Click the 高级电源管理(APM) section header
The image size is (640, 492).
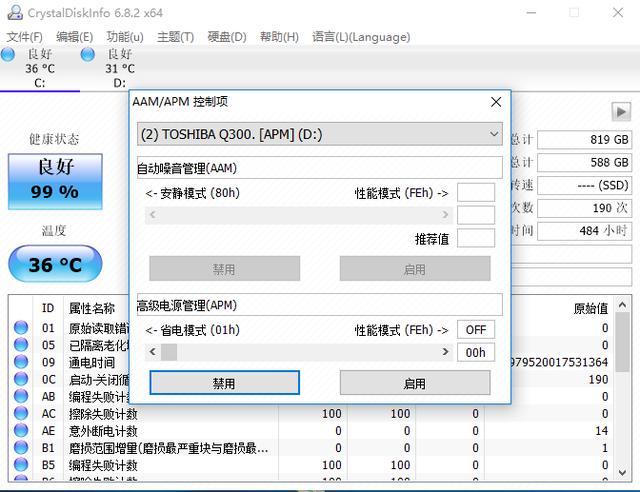320,305
